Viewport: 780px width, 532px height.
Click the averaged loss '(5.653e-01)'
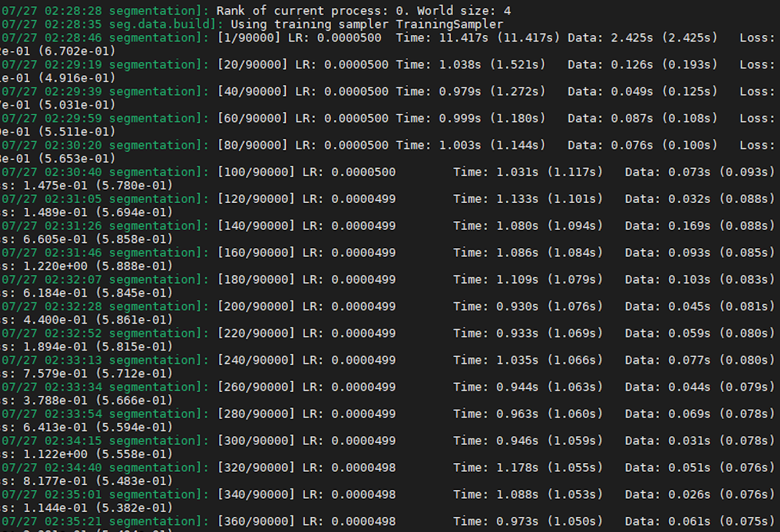click(x=77, y=159)
